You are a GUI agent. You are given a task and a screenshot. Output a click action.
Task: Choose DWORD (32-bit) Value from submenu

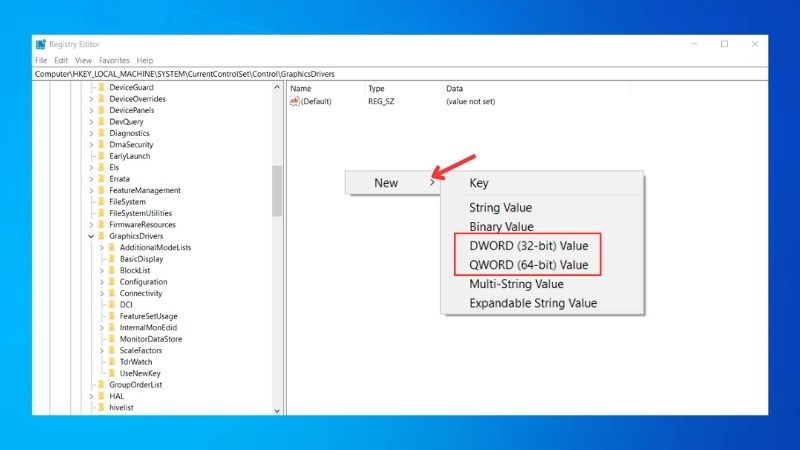point(529,246)
